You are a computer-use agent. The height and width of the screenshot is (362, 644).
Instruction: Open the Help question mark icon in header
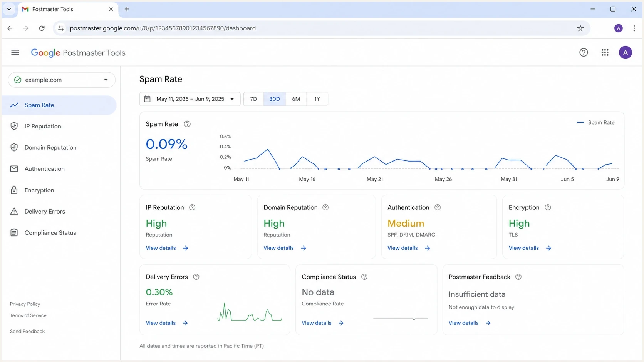[x=584, y=53]
